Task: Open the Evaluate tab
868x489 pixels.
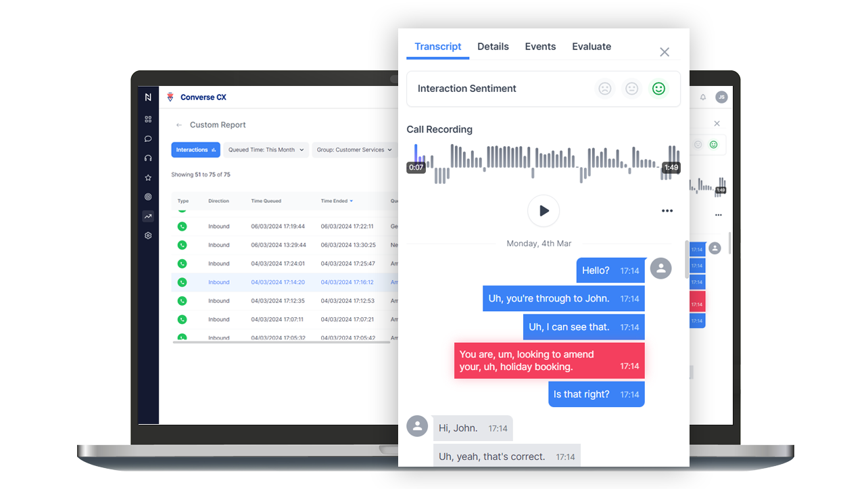Action: [x=592, y=46]
